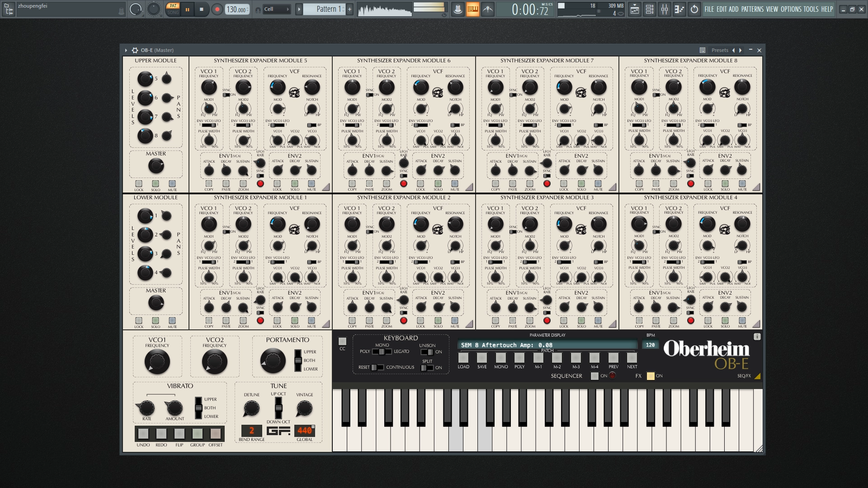Image resolution: width=868 pixels, height=488 pixels.
Task: Click the REDO button
Action: pyautogui.click(x=161, y=434)
